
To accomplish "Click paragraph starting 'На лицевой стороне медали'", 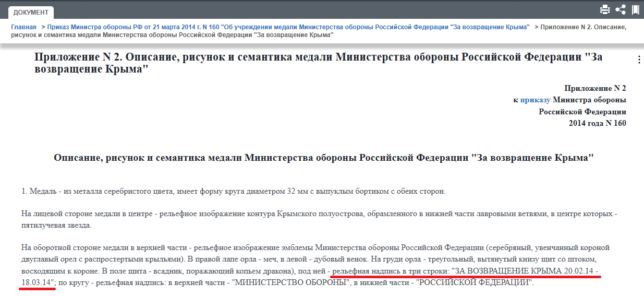I will 319,219.
